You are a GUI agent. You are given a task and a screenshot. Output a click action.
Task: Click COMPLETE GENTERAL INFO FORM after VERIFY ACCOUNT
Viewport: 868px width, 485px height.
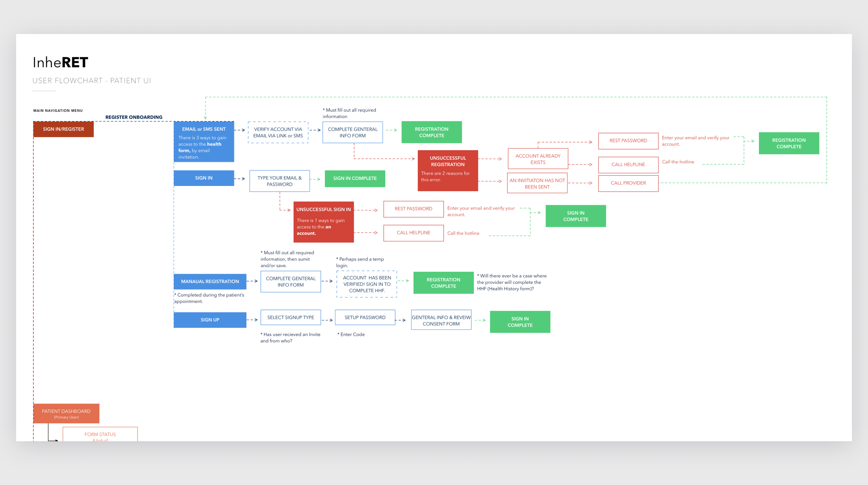tap(353, 132)
